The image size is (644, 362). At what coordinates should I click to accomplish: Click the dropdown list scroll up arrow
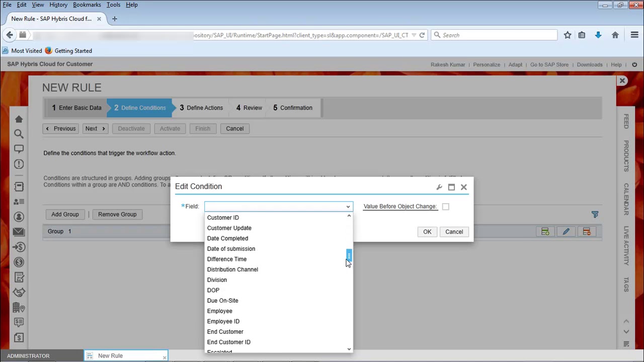pos(349,216)
